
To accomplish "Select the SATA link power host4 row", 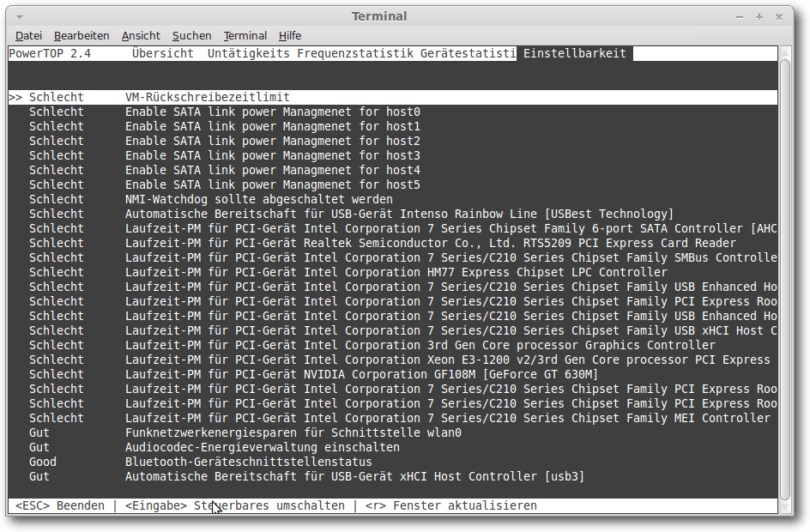I will tap(393, 170).
